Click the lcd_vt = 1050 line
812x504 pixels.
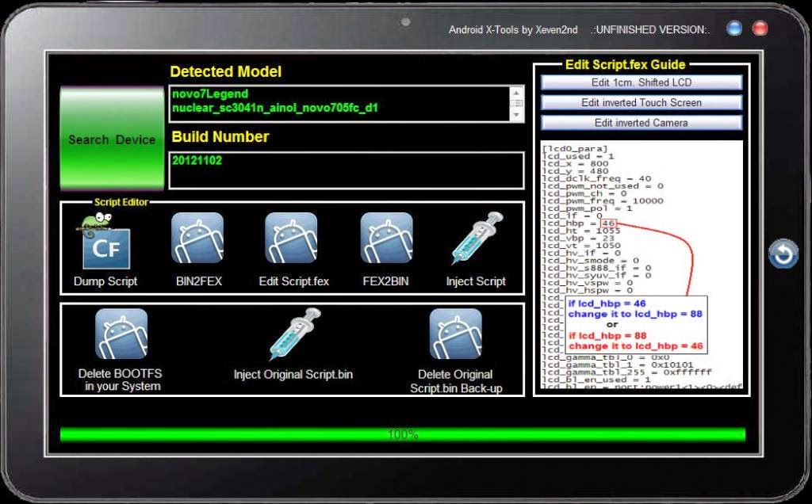pyautogui.click(x=581, y=246)
